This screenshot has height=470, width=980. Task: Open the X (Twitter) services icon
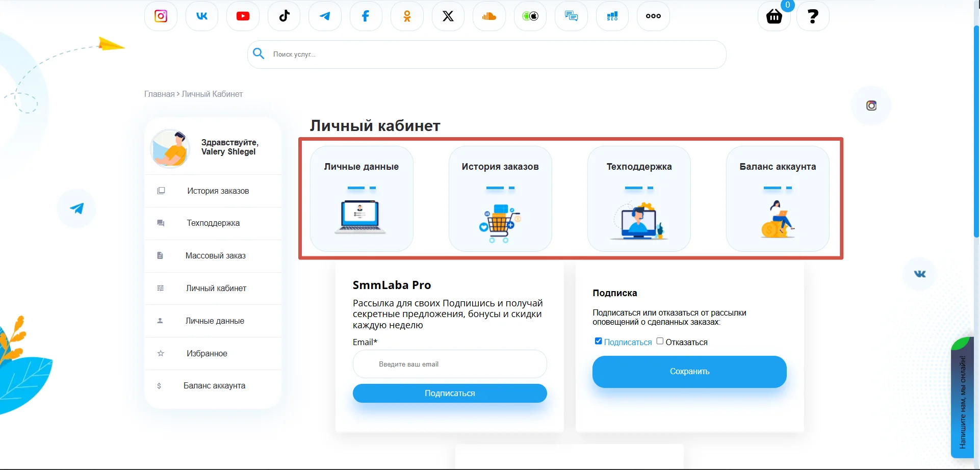448,16
